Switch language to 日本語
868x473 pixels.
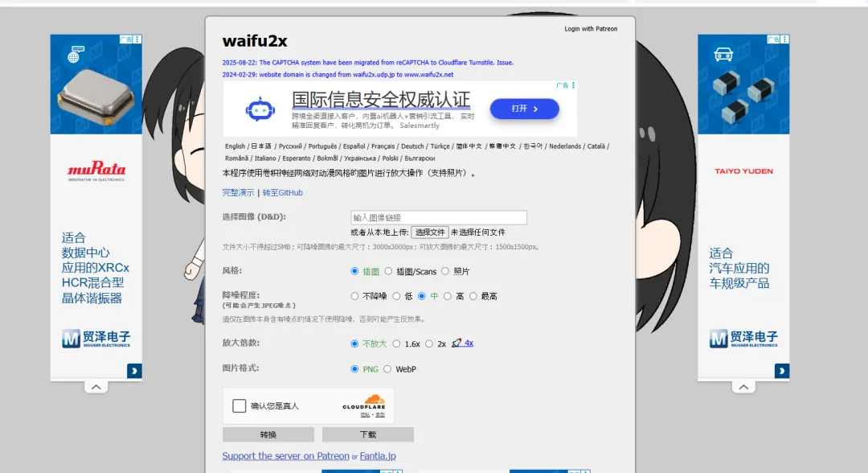point(261,146)
